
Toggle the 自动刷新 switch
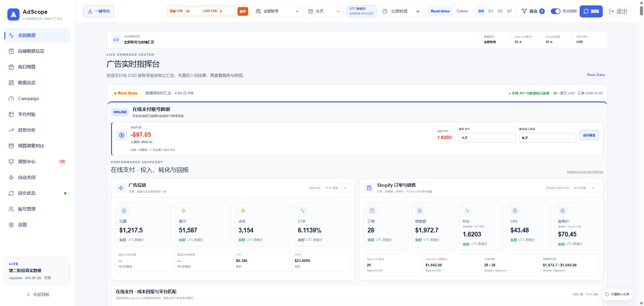555,11
